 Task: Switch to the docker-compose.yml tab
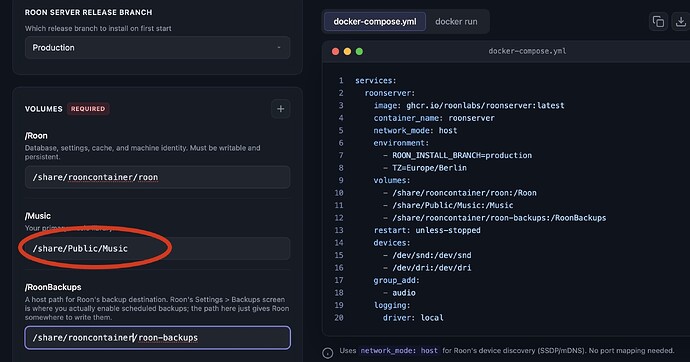(x=374, y=22)
